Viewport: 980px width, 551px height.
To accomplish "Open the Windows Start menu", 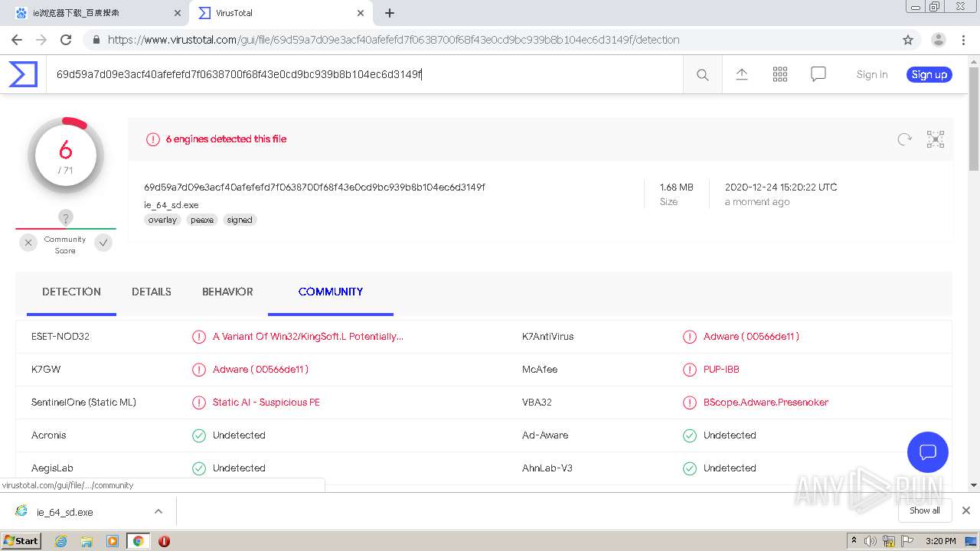I will pyautogui.click(x=21, y=540).
